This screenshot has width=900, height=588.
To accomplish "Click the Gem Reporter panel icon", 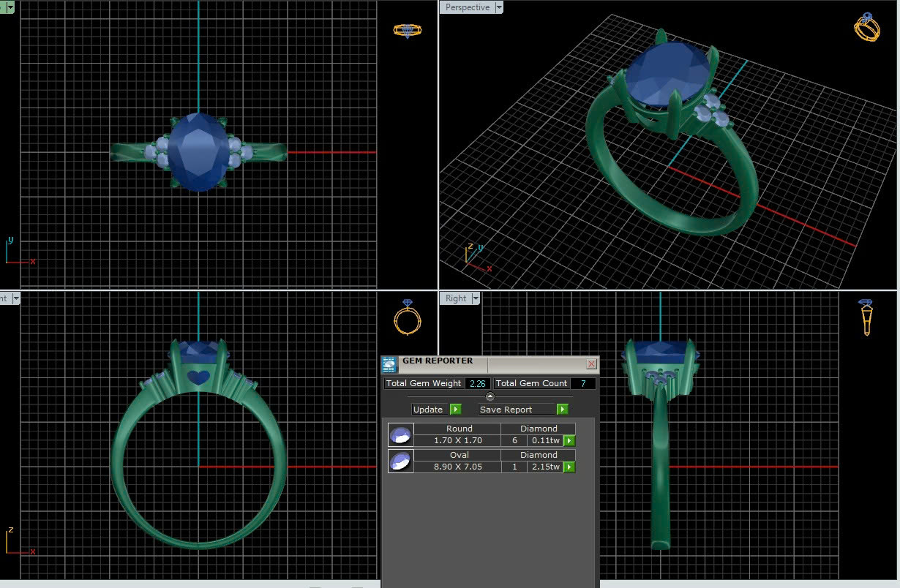I will click(x=389, y=364).
